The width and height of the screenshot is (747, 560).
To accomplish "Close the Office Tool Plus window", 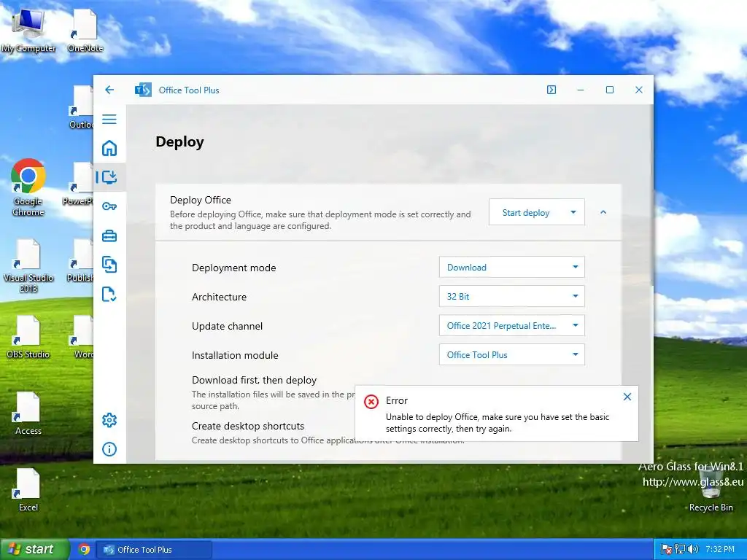I will pyautogui.click(x=639, y=90).
